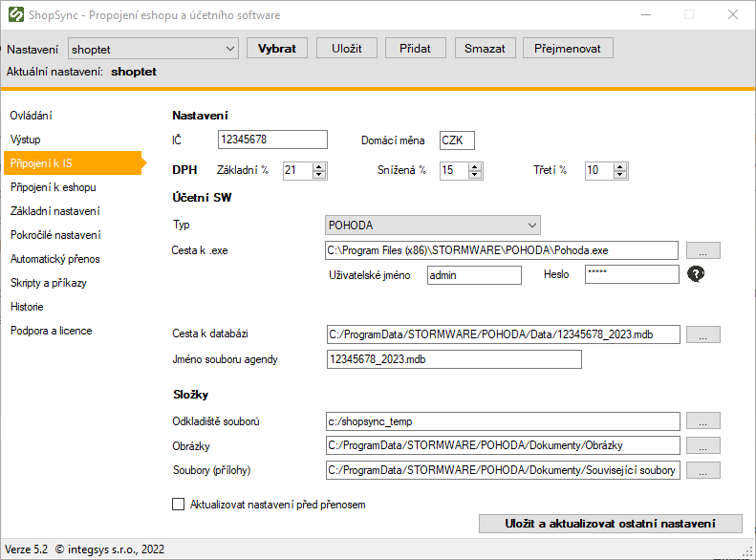
Task: Increase the Třetí % DPH value
Action: [620, 166]
